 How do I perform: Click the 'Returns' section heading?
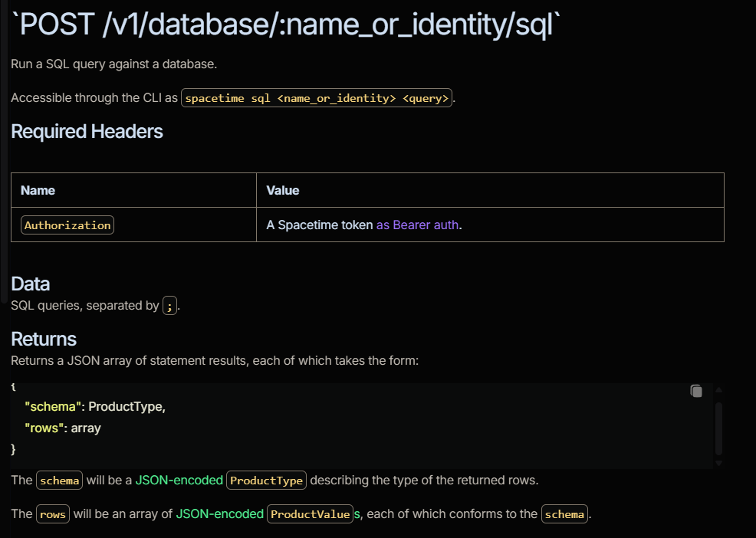[x=44, y=339]
